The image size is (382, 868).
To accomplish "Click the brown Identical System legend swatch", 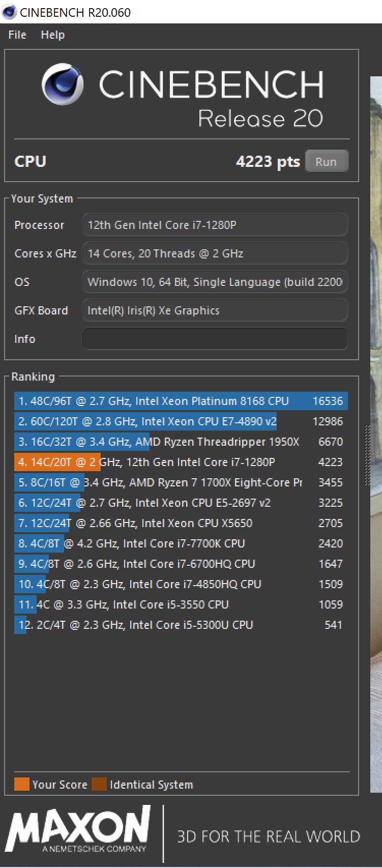I will tap(99, 784).
